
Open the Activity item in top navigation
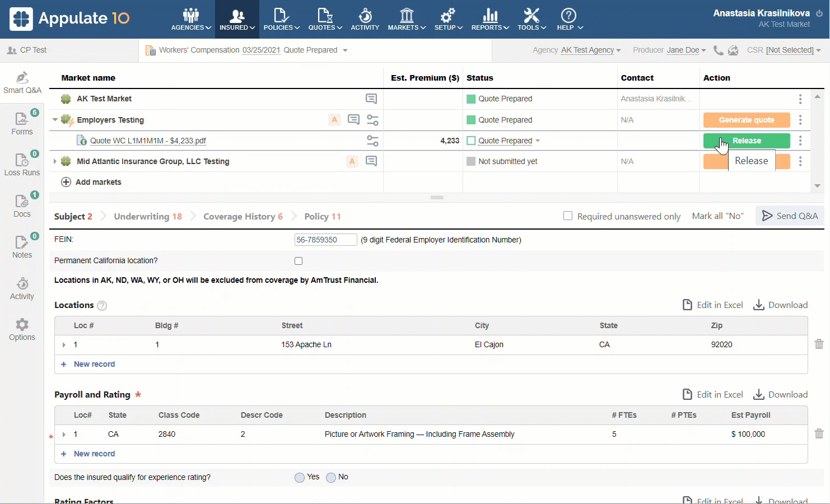tap(365, 19)
